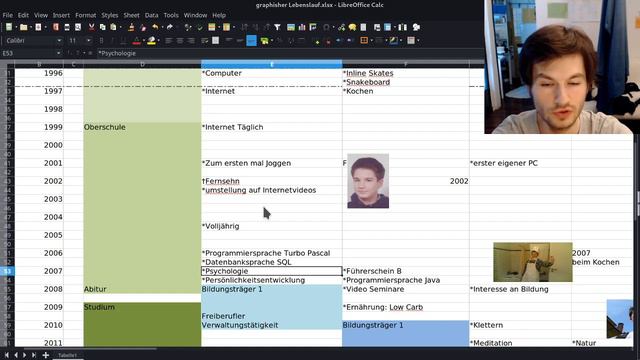Insert an image into the sheet
This screenshot has height=360, width=640.
tap(291, 27)
